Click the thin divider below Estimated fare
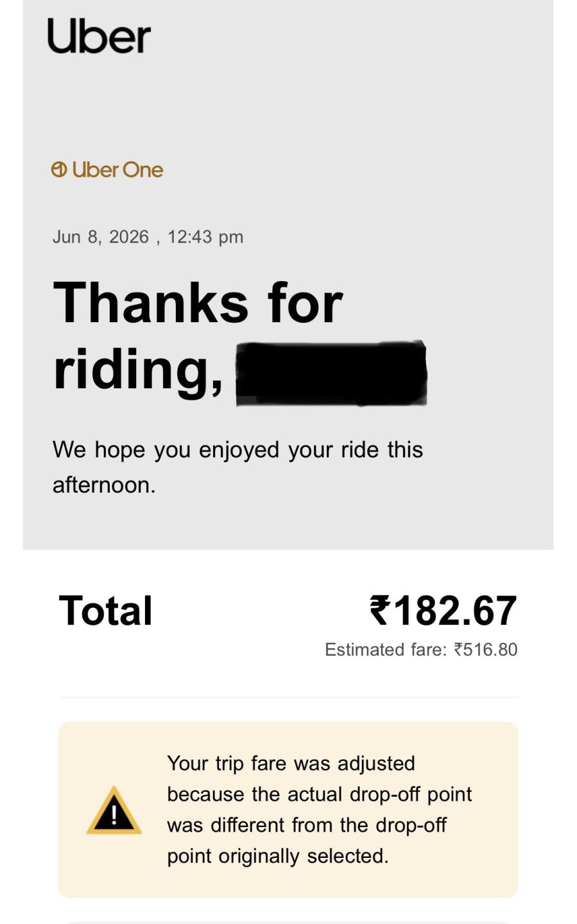The height and width of the screenshot is (924, 577). 288,697
